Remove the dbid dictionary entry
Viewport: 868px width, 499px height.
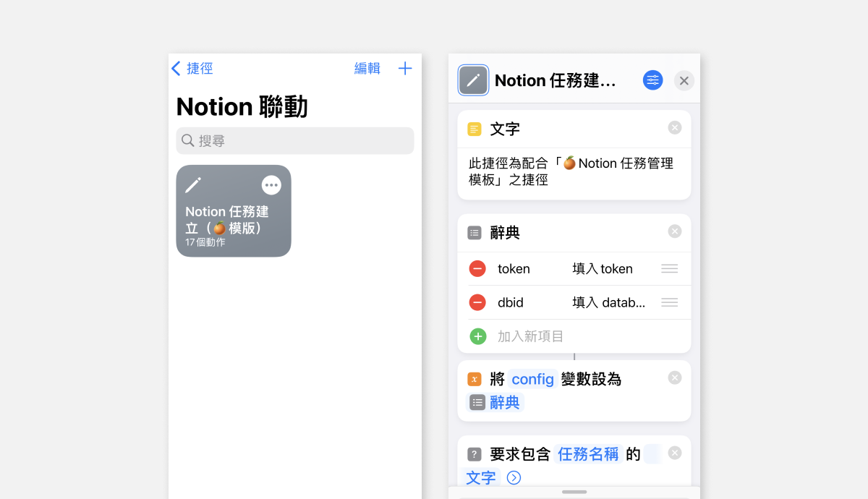coord(477,302)
